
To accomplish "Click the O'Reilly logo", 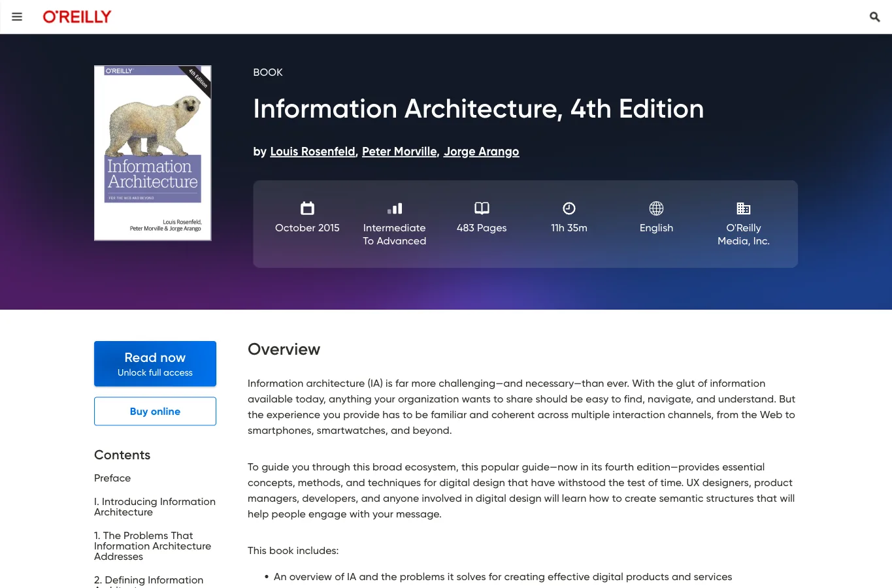I will (77, 17).
